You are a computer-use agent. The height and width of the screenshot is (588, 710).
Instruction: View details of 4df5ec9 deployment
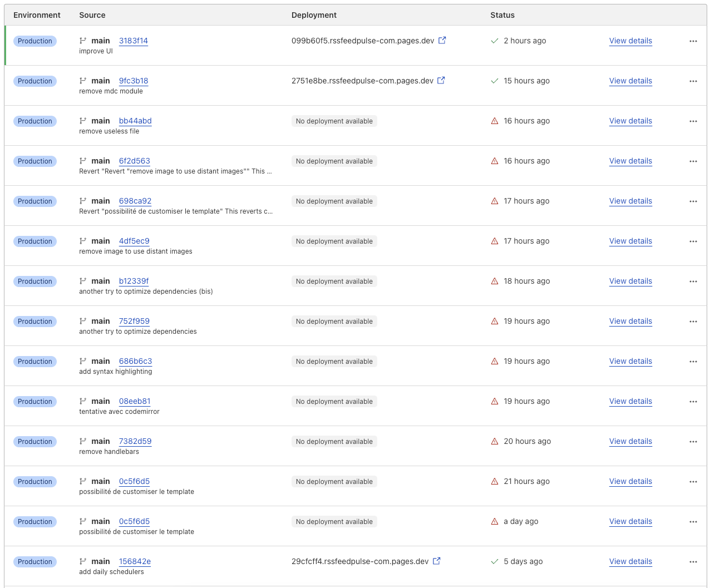630,241
